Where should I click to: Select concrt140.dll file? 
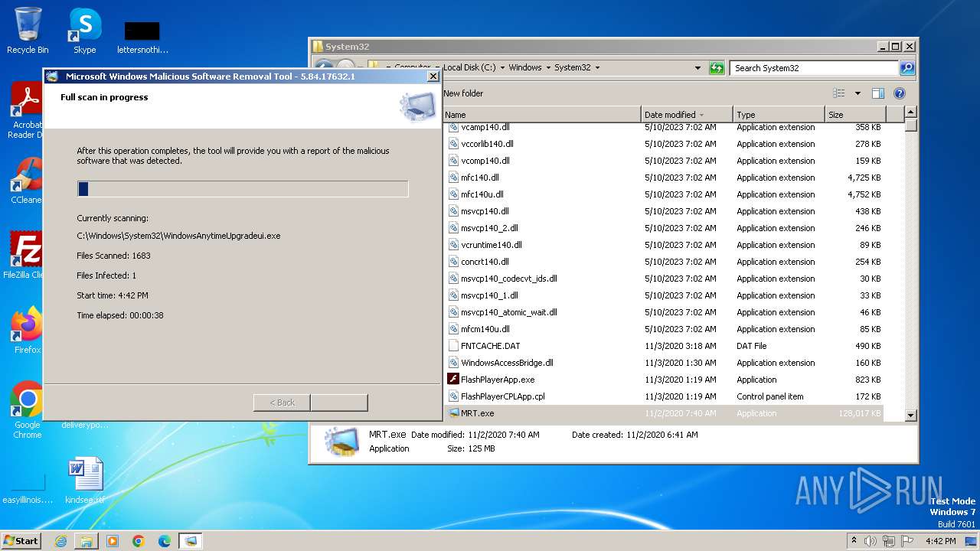665,262
